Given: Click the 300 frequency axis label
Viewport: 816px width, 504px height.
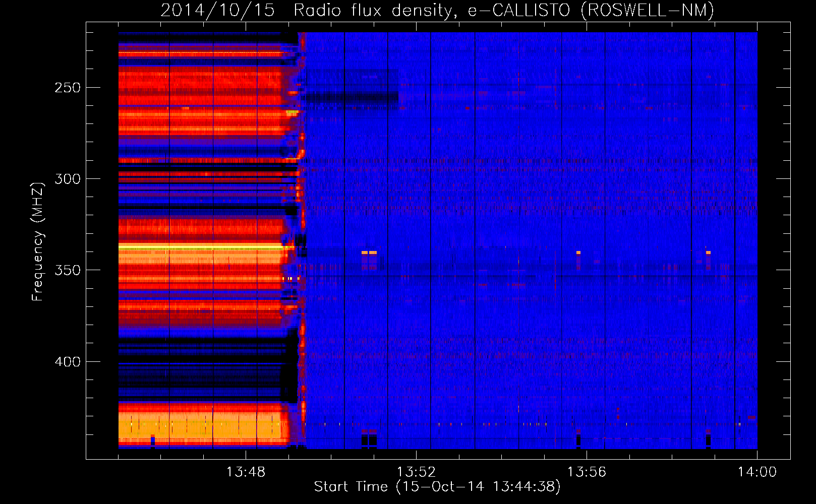Looking at the screenshot, I should (x=68, y=179).
